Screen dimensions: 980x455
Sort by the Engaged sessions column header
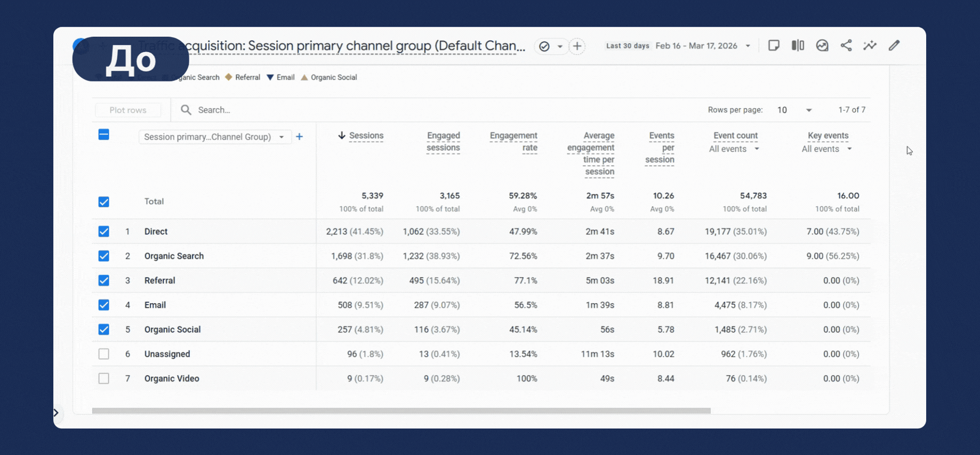pos(443,142)
